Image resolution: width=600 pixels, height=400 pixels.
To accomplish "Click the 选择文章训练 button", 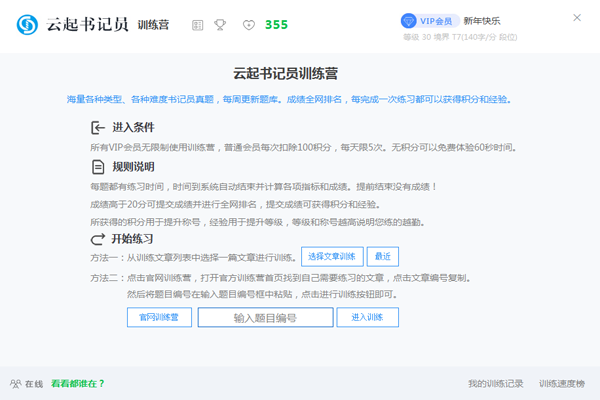I will (332, 256).
